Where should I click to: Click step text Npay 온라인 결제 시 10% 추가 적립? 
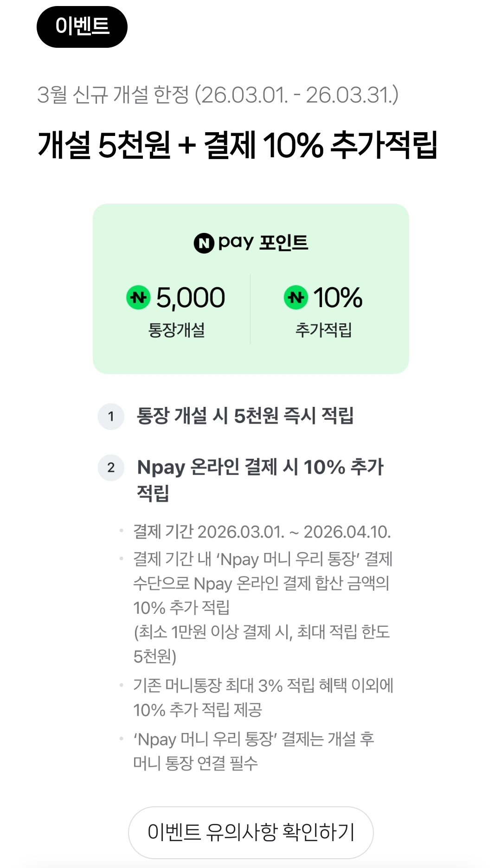pyautogui.click(x=260, y=479)
